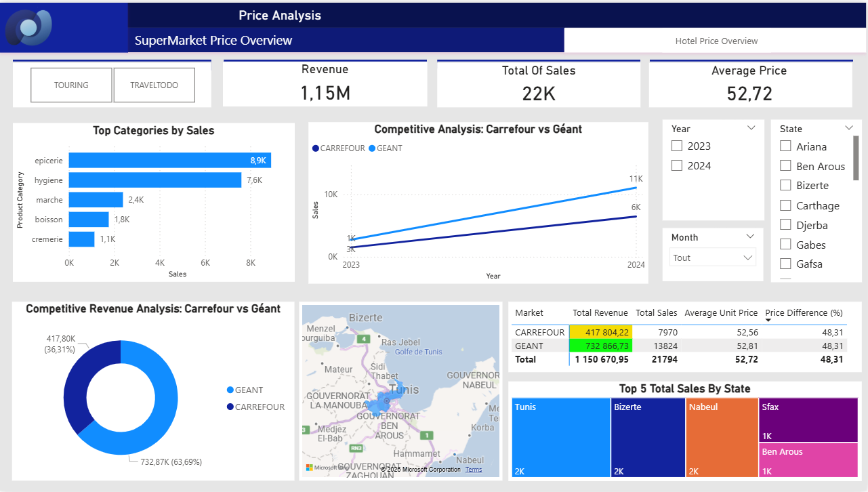The height and width of the screenshot is (492, 868).
Task: Click the TOURING button
Action: [71, 85]
